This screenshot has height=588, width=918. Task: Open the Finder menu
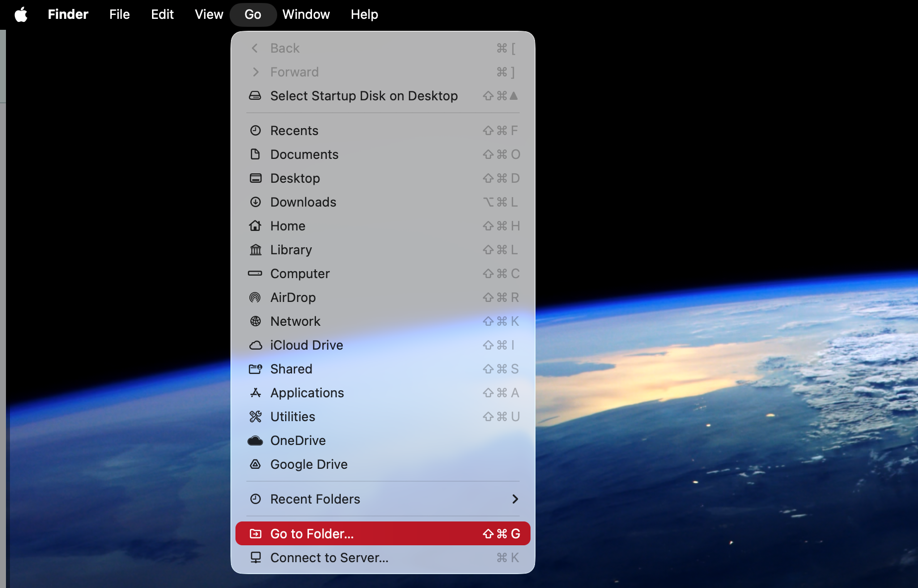pos(68,14)
